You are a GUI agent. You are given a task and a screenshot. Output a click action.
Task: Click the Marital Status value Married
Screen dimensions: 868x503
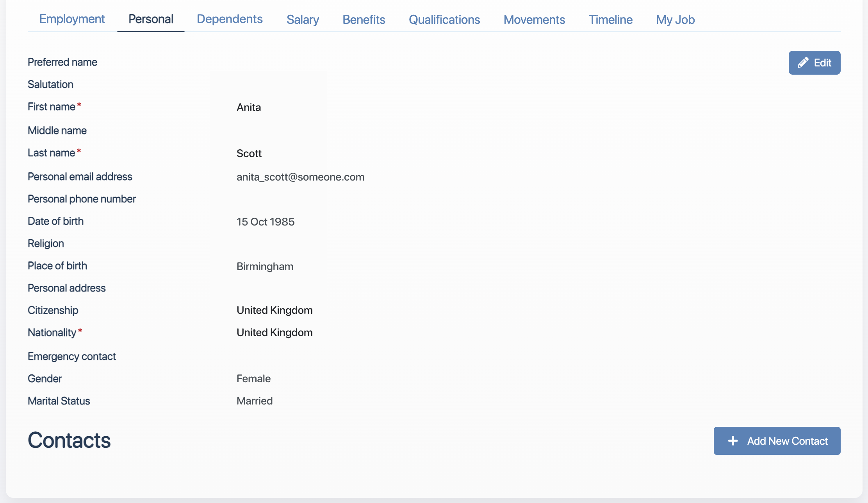click(x=254, y=401)
